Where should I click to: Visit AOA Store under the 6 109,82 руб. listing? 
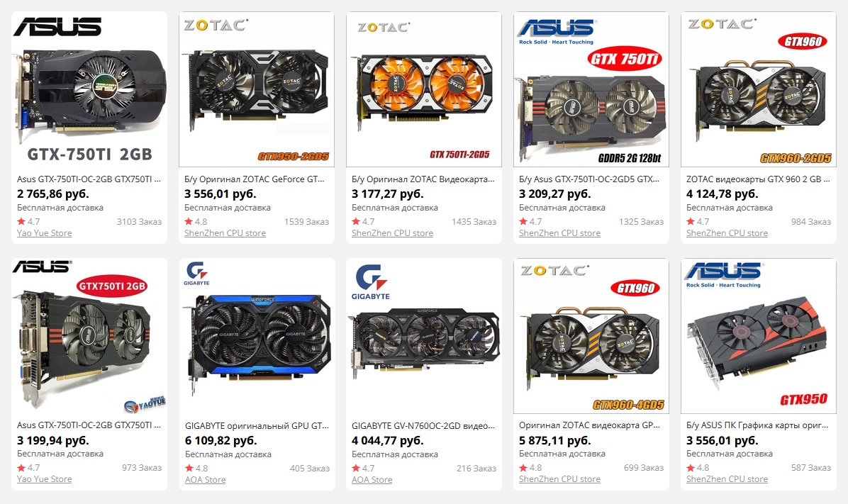point(205,480)
